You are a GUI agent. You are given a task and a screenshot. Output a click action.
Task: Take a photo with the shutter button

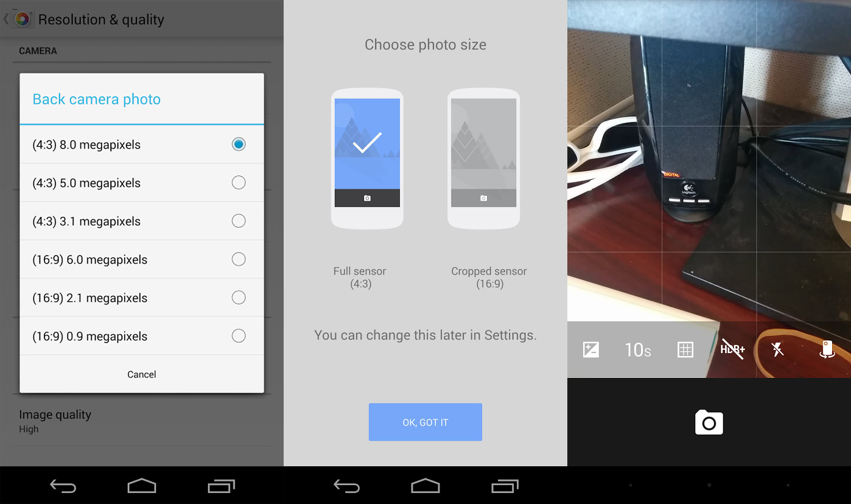click(x=709, y=422)
